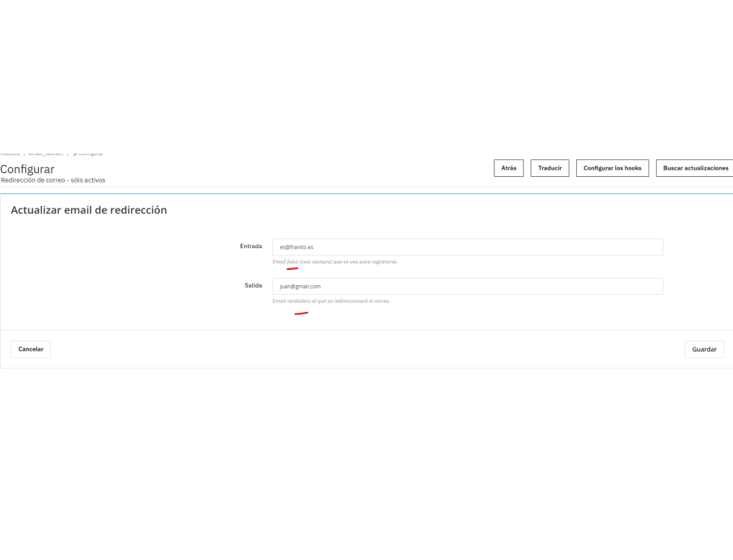Select help text starting 'Email falso'
733x560 pixels.
tap(335, 262)
